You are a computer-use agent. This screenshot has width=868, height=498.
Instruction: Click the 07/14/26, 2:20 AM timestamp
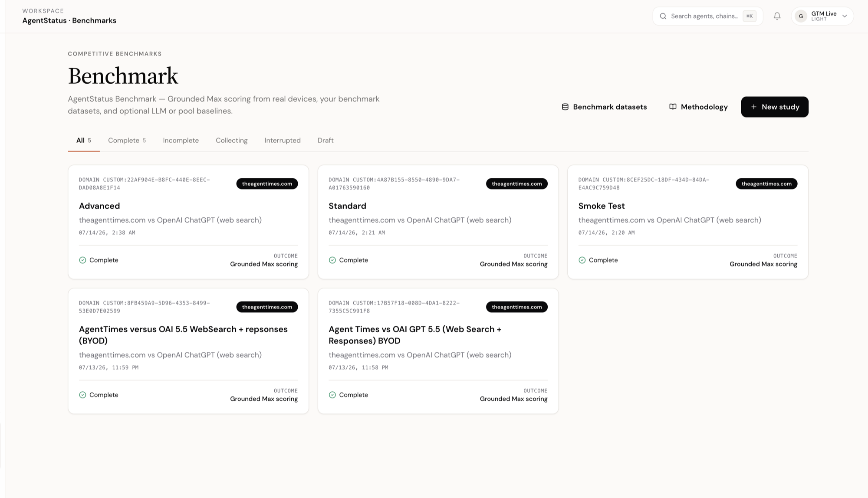point(606,233)
